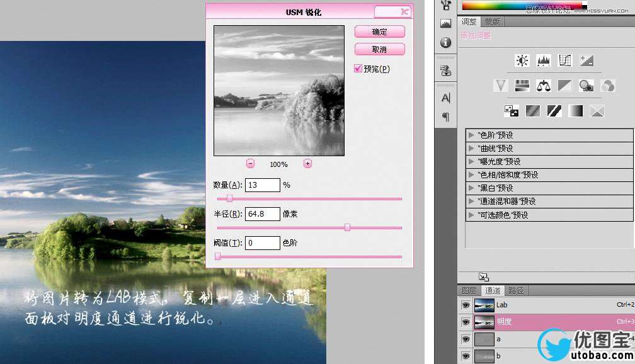Add a Brightness/Contrast adjustment
635x364 pixels.
(x=522, y=60)
